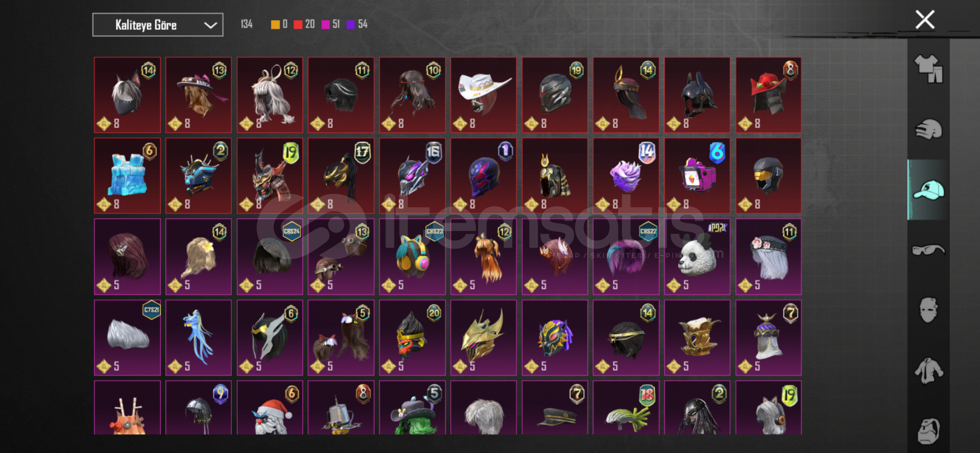The image size is (980, 453).
Task: Expand the Kaliteye Göre sorting dropdown
Action: point(158,25)
